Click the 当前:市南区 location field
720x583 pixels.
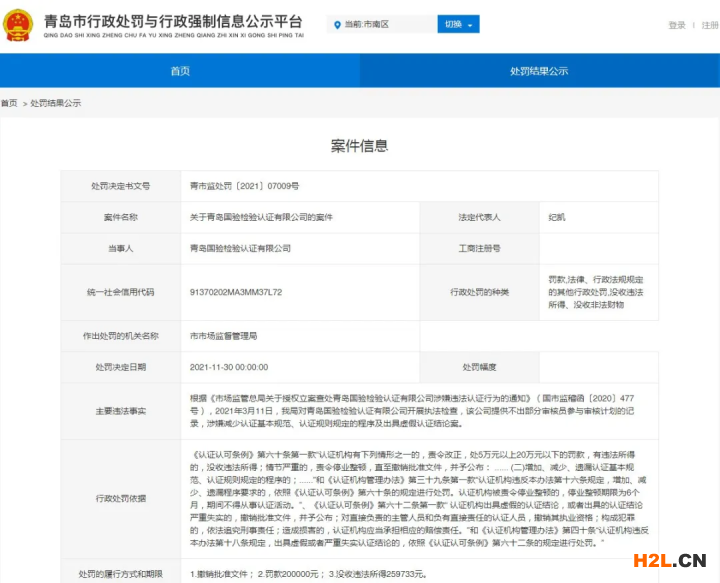pos(380,24)
